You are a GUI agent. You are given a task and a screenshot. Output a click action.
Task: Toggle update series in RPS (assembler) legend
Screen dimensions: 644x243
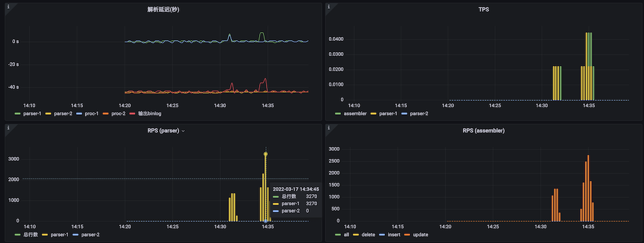coord(420,235)
